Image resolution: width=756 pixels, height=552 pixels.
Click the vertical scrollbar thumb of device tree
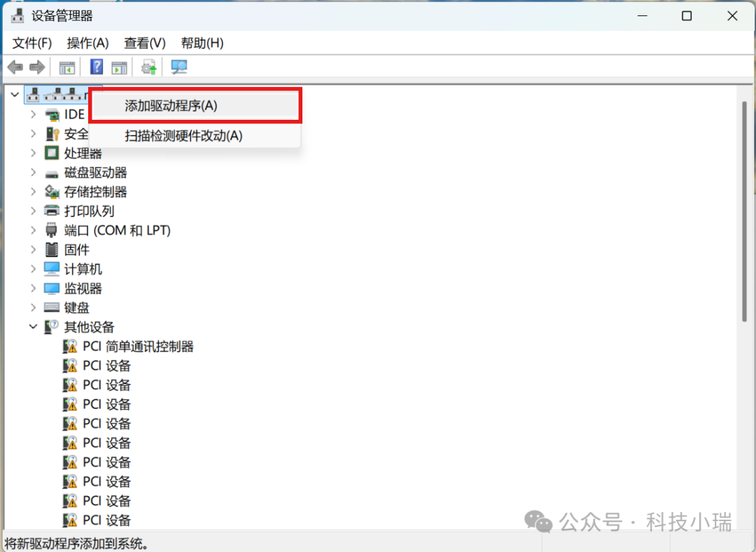click(x=744, y=212)
